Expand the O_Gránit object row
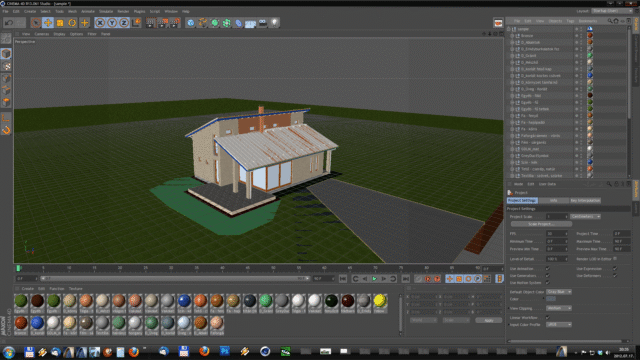Image resolution: width=640 pixels, height=360 pixels. click(512, 56)
